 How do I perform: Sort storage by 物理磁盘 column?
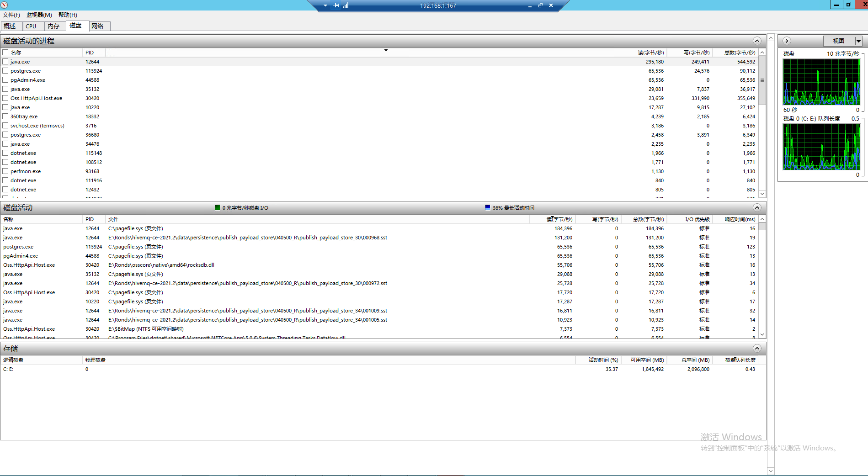[329, 360]
